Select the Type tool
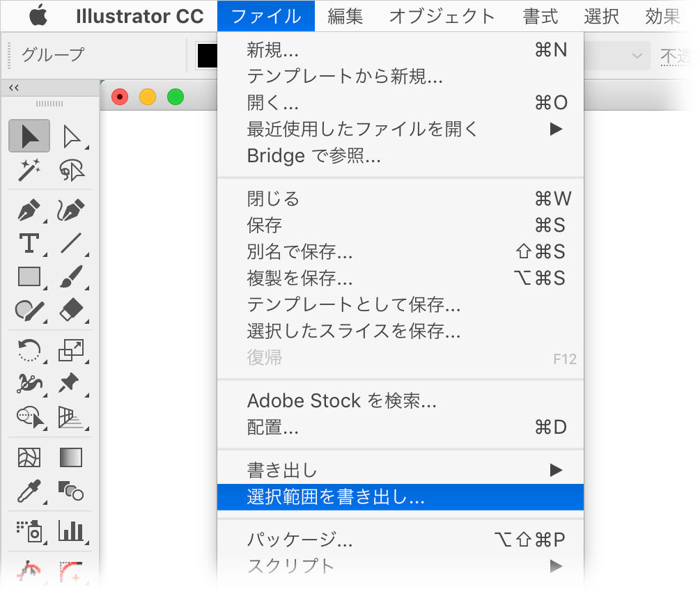The height and width of the screenshot is (596, 700). (29, 244)
